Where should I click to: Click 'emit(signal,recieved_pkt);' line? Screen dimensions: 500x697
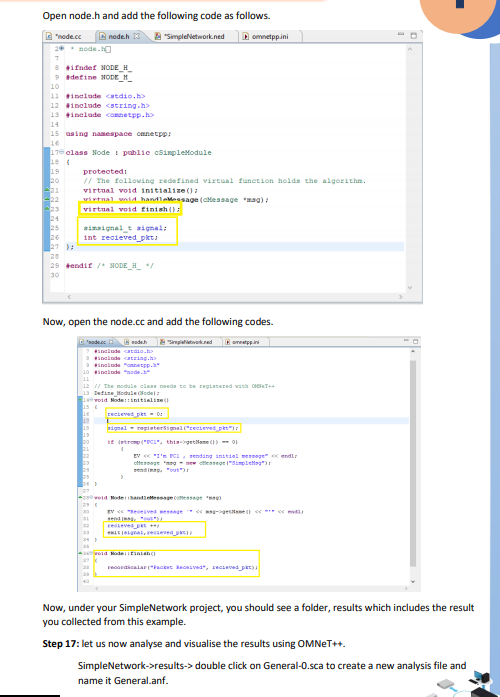tap(150, 533)
